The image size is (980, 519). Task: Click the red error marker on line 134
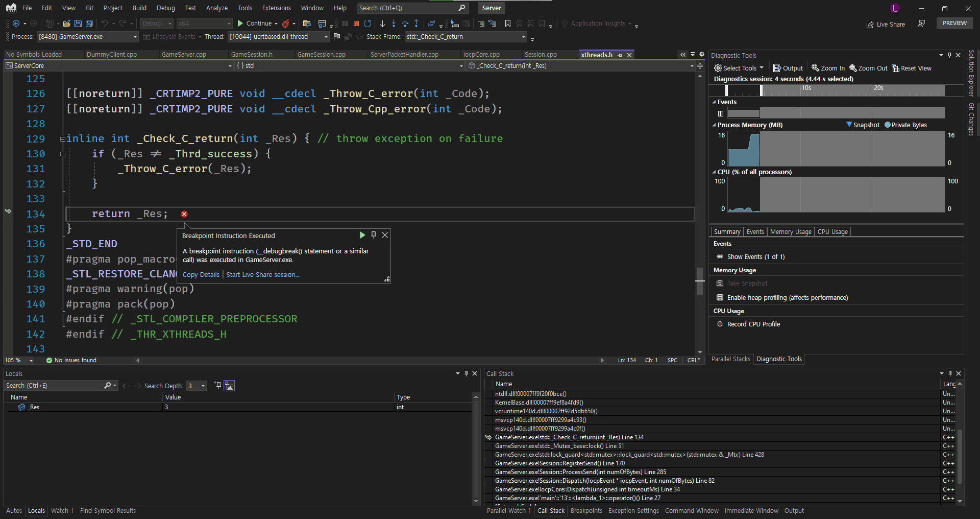tap(184, 214)
